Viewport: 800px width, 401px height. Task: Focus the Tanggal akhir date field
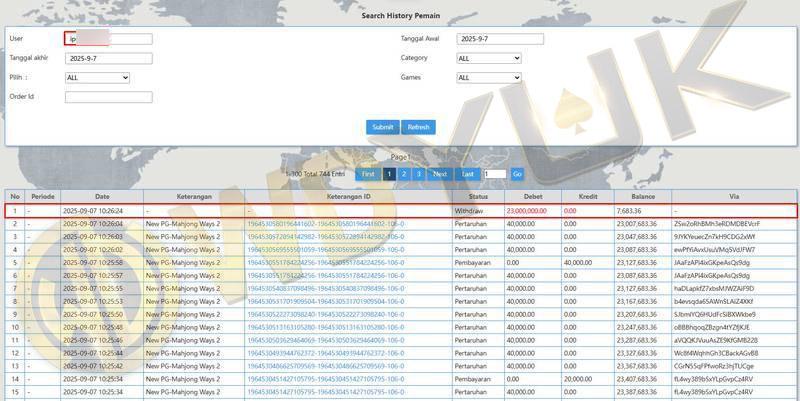(109, 59)
